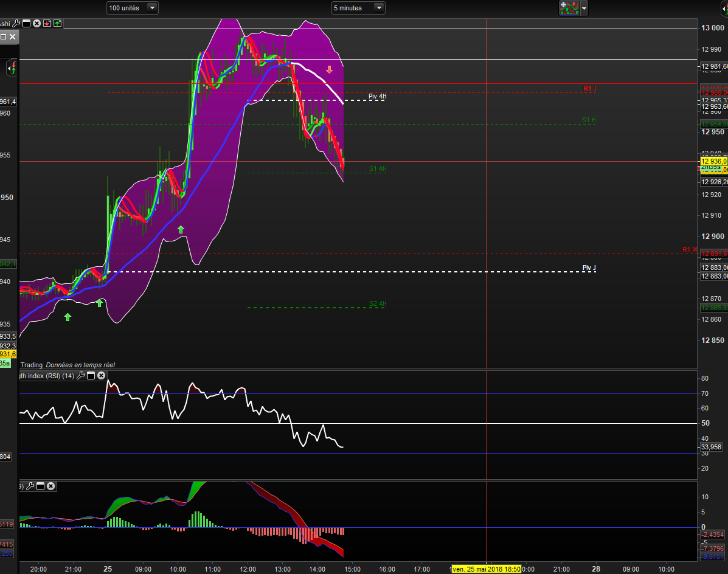Click the red down-arrow page icon
This screenshot has height=574, width=728.
coord(47,23)
